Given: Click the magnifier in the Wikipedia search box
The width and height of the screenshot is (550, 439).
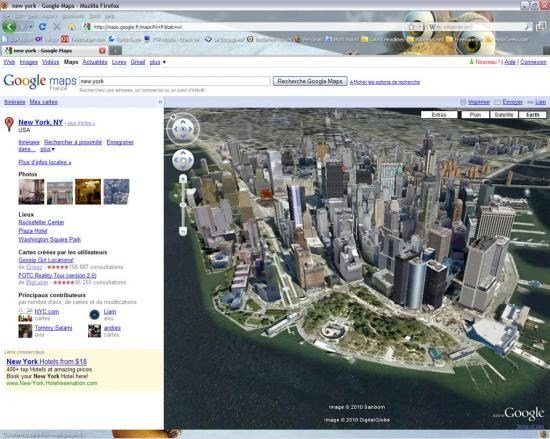Looking at the screenshot, I should pyautogui.click(x=528, y=27).
